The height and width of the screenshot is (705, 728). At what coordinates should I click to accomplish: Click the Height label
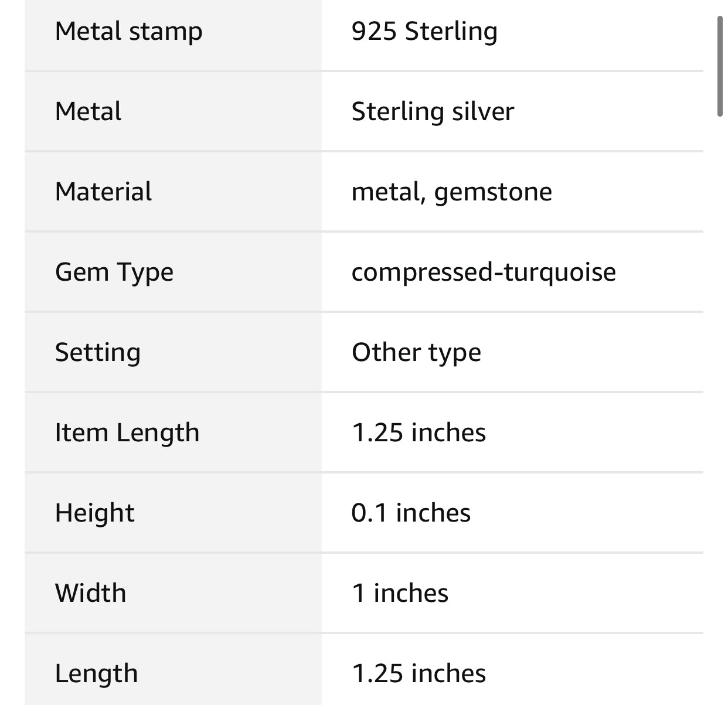tap(94, 513)
